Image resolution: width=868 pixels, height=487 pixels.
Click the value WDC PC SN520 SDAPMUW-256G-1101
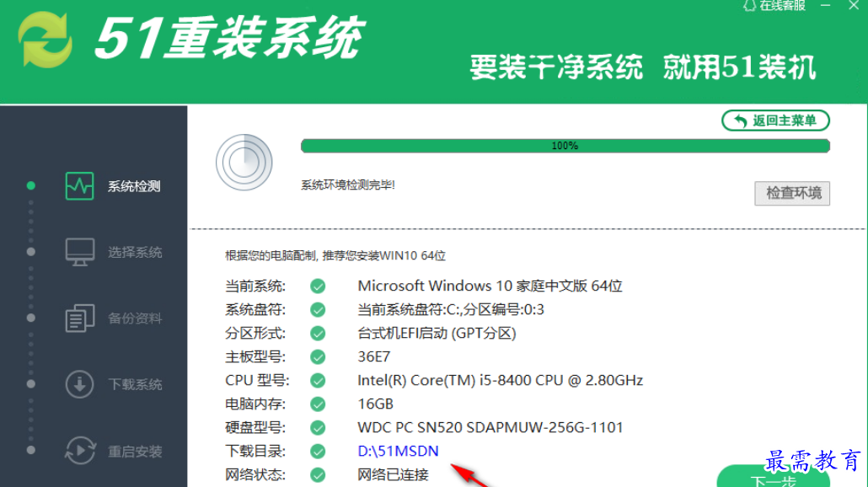click(490, 428)
